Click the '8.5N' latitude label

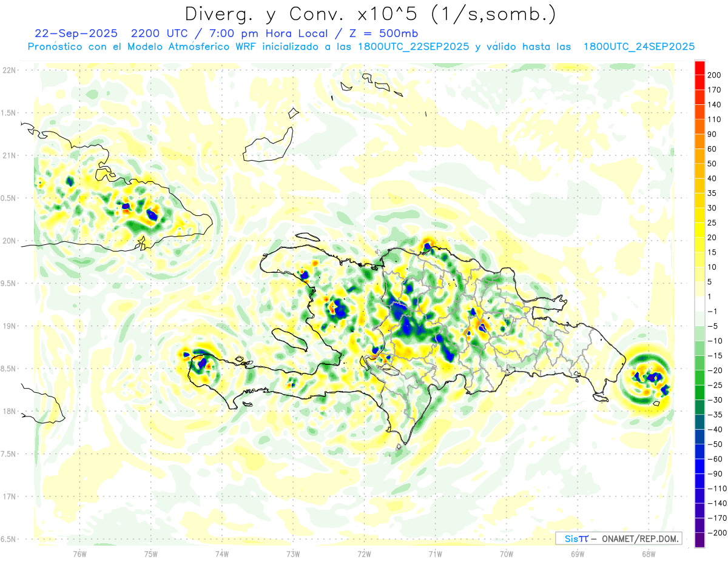coord(9,369)
